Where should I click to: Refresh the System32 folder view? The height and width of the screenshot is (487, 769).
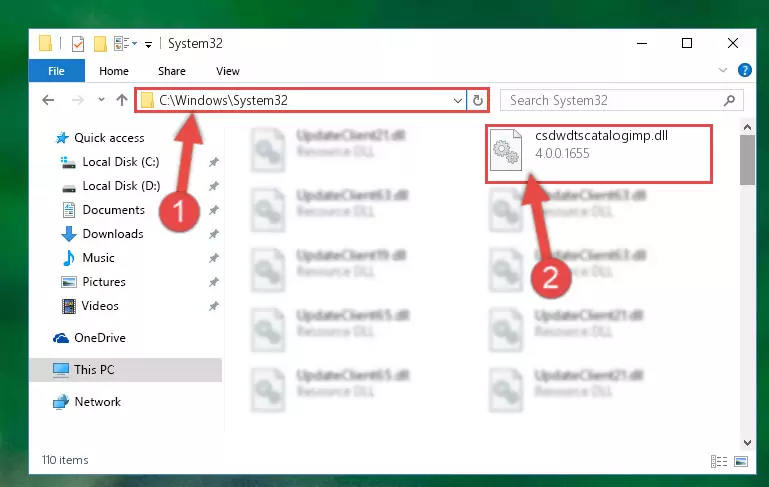pyautogui.click(x=478, y=101)
